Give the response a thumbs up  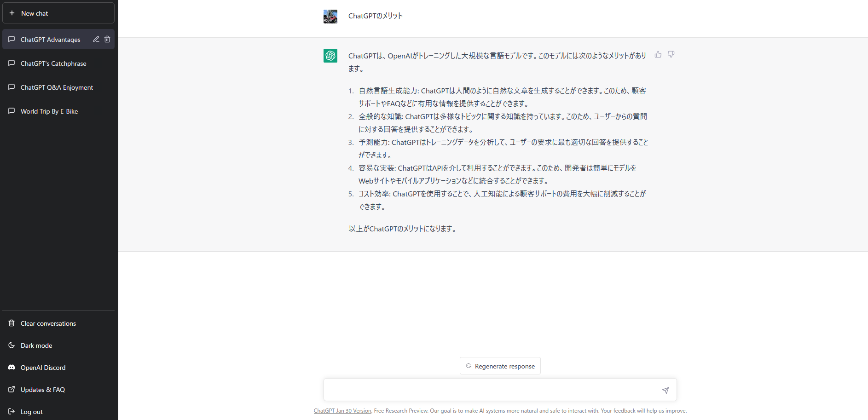(658, 54)
